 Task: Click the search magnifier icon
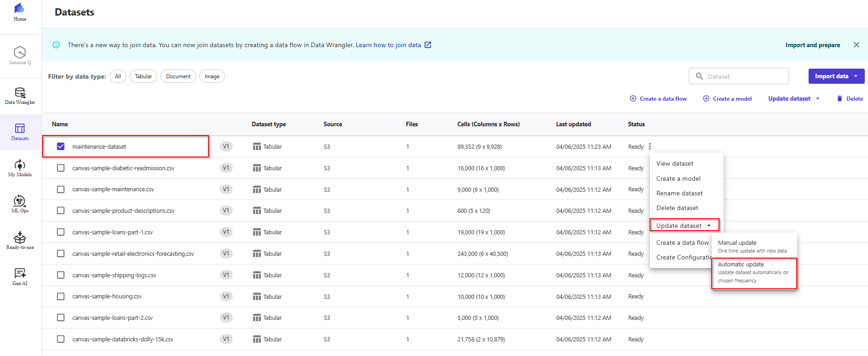699,76
